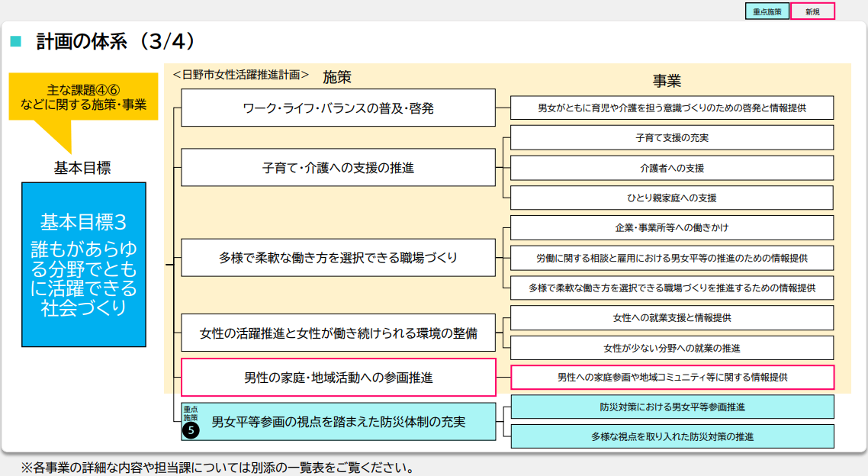Select ひとり親家庭への支援 box
The width and height of the screenshot is (868, 476).
(672, 198)
